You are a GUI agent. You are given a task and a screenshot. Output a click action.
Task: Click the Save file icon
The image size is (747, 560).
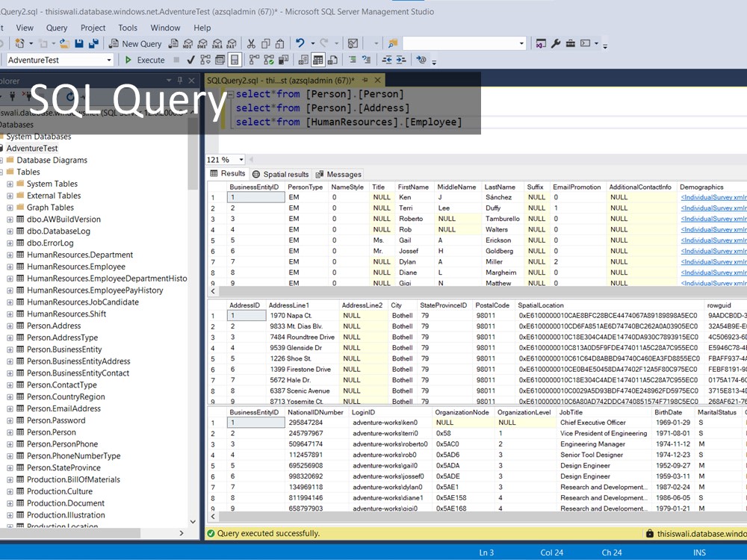coord(79,44)
